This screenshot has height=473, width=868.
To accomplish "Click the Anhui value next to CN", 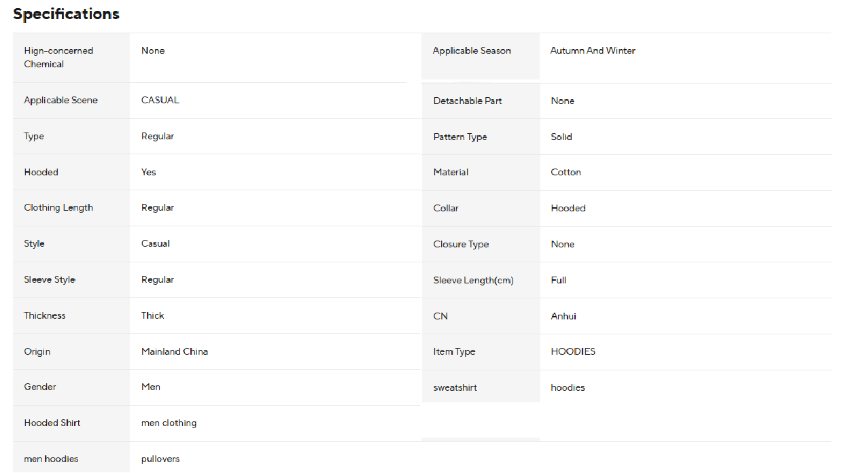I will 563,317.
